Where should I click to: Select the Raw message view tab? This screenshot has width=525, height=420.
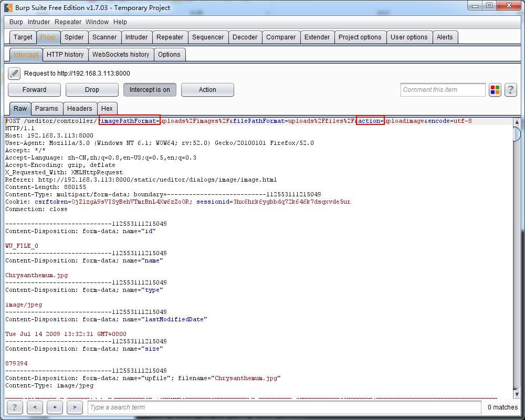coord(20,109)
